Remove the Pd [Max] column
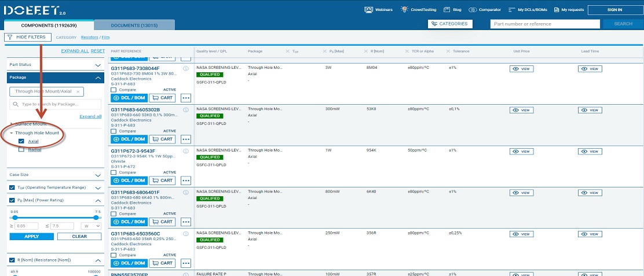 pyautogui.click(x=325, y=51)
